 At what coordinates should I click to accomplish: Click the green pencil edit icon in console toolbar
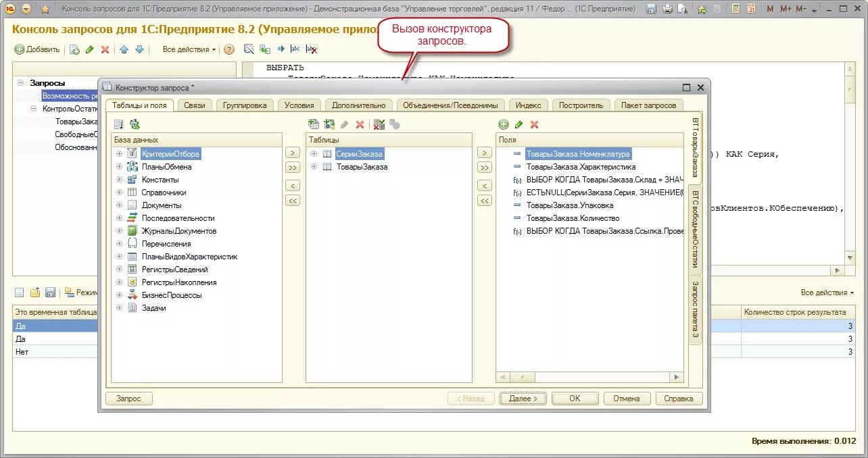pos(89,49)
